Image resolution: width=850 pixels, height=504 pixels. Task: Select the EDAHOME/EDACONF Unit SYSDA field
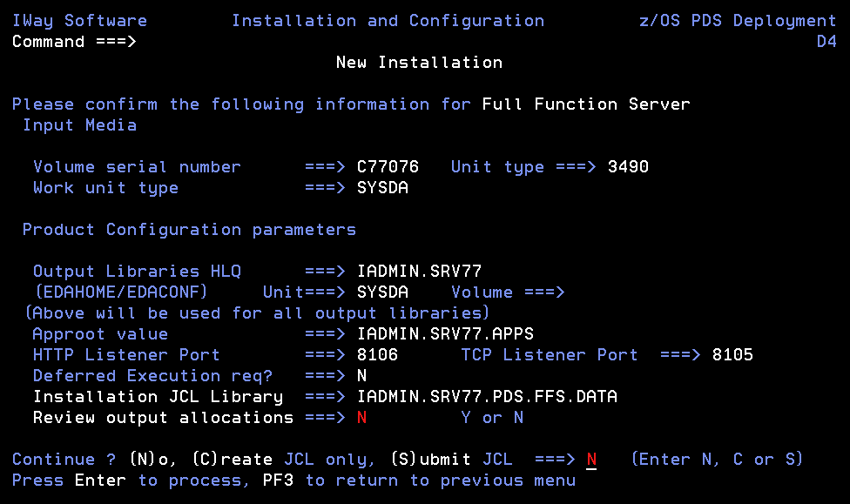[x=382, y=292]
